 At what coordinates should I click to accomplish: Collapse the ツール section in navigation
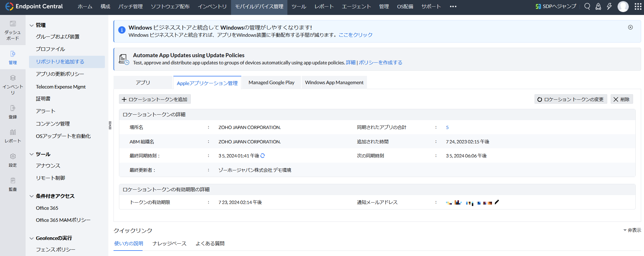click(x=32, y=154)
